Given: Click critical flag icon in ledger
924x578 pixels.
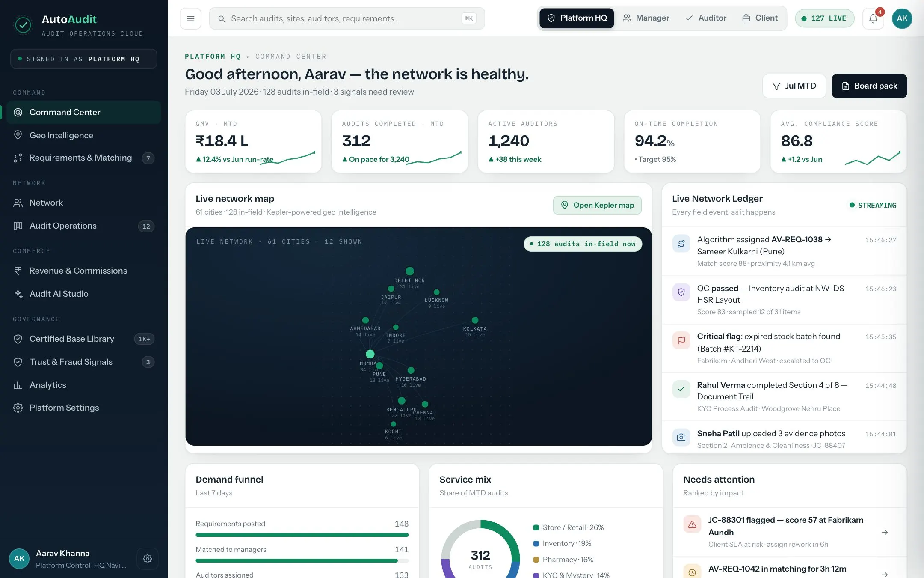Looking at the screenshot, I should [681, 340].
